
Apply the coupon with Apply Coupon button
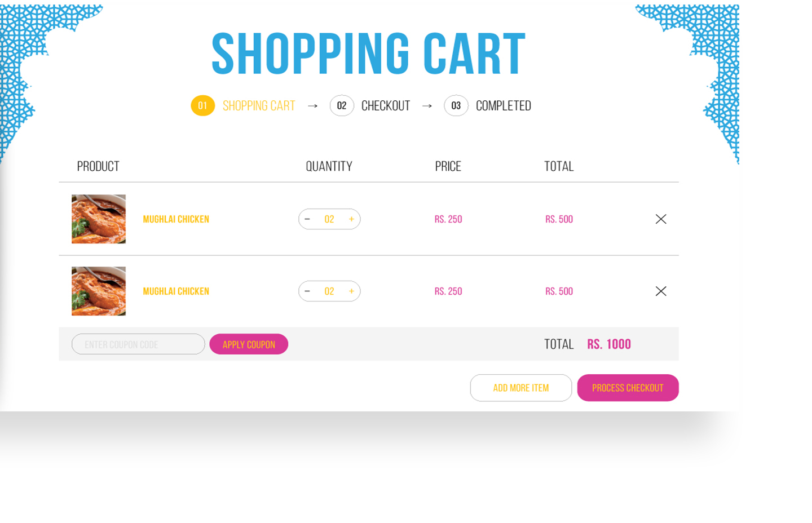[249, 344]
